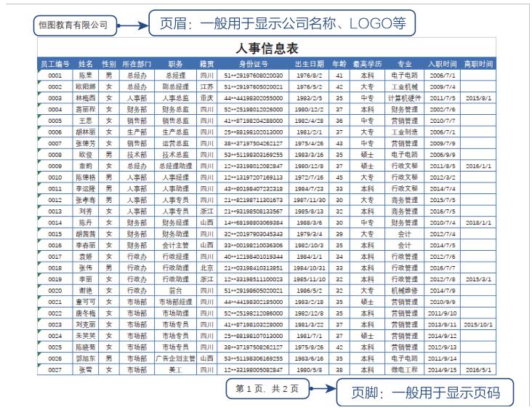
Task: Select the job cell '财务总监'
Action: pos(175,110)
